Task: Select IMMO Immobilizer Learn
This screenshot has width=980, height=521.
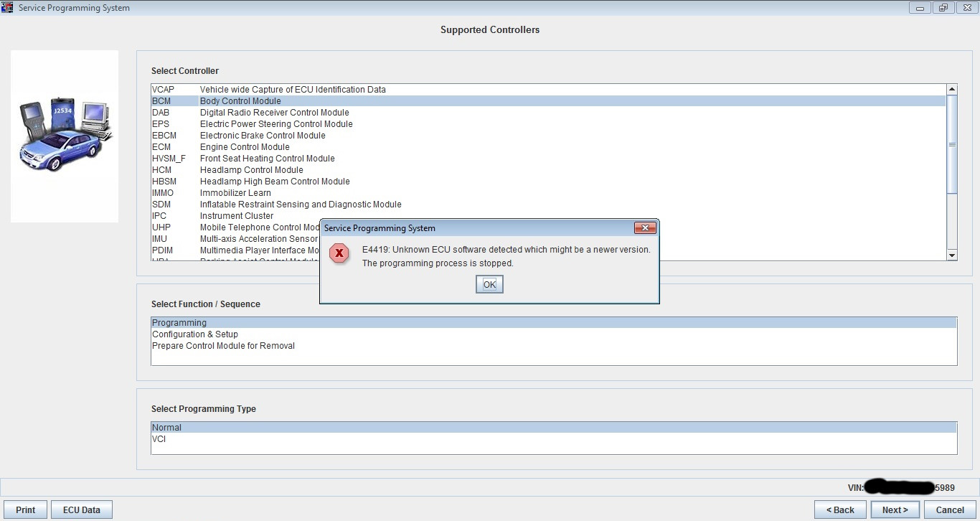Action: [x=548, y=193]
